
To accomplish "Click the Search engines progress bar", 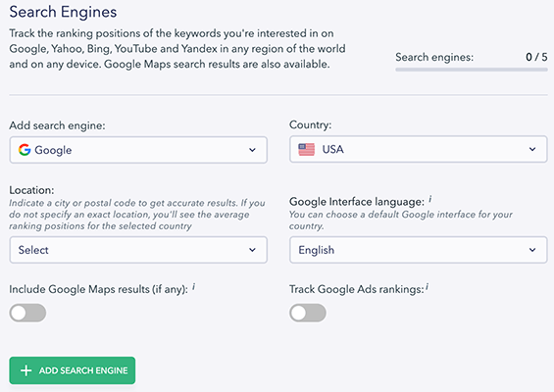I will click(x=472, y=70).
